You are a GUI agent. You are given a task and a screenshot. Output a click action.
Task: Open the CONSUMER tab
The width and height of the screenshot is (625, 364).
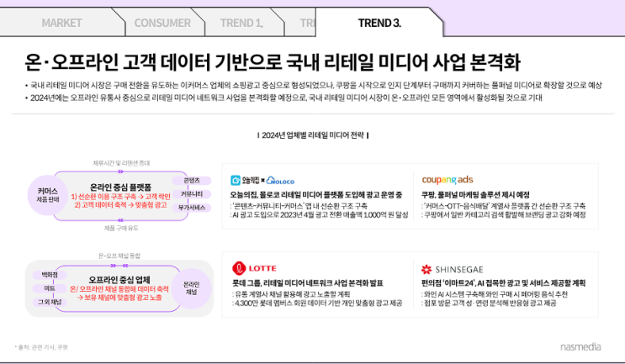coord(162,23)
